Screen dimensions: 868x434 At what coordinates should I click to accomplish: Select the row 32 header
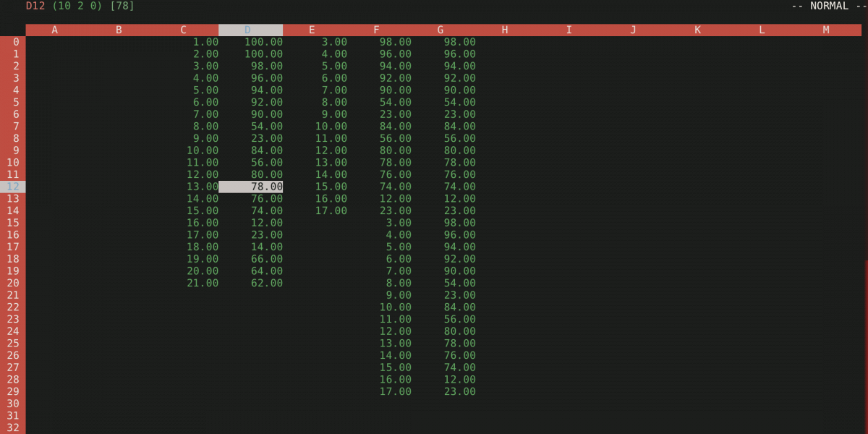point(13,427)
